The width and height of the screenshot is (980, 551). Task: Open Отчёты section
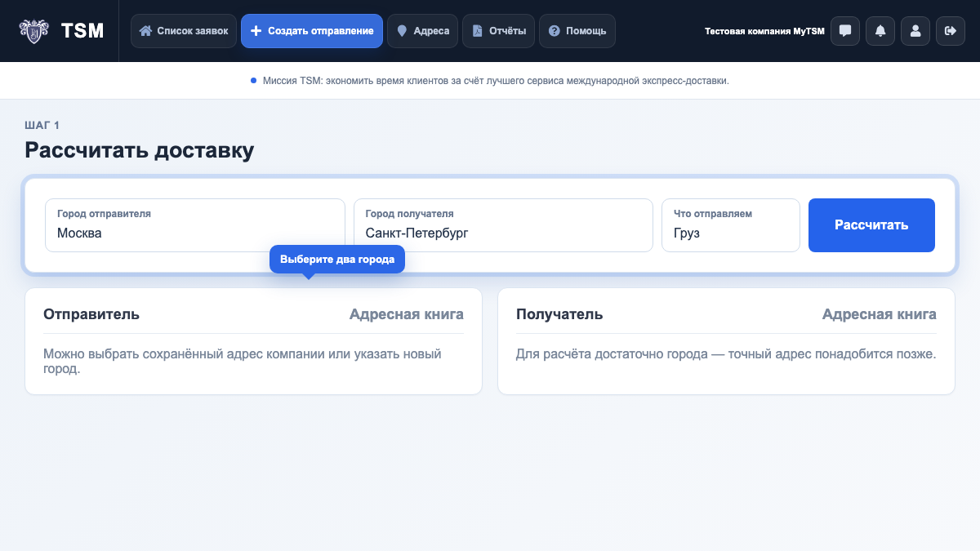pos(499,31)
